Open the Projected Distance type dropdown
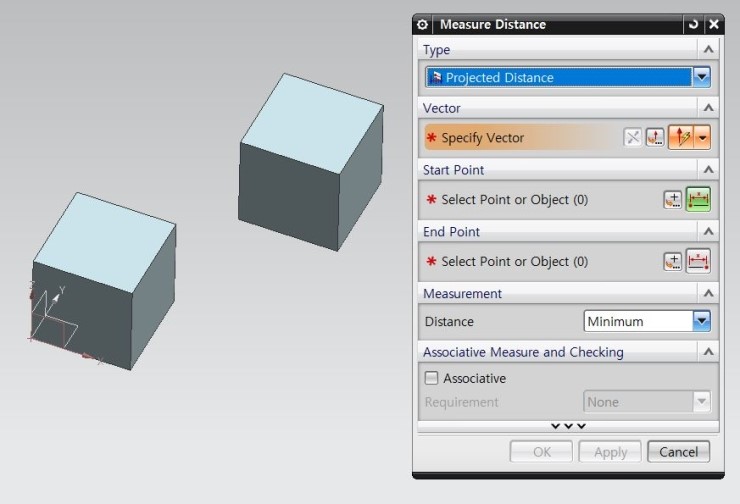The image size is (740, 504). 701,77
